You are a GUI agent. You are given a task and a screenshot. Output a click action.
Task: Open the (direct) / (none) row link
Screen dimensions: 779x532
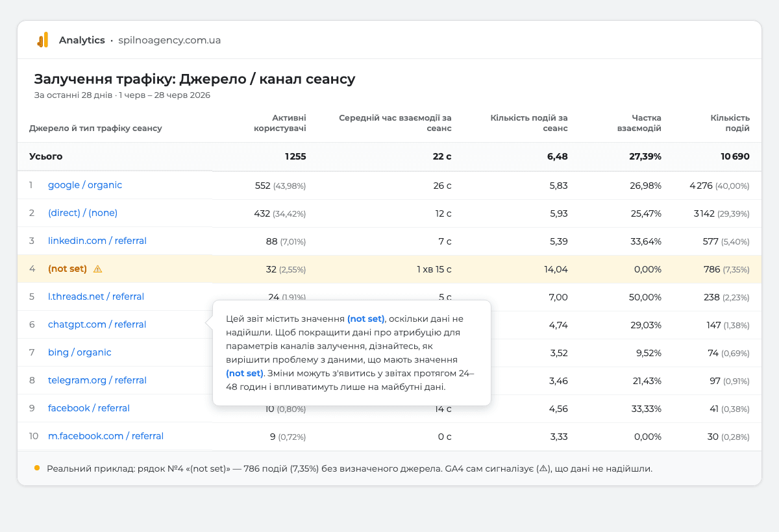tap(82, 213)
